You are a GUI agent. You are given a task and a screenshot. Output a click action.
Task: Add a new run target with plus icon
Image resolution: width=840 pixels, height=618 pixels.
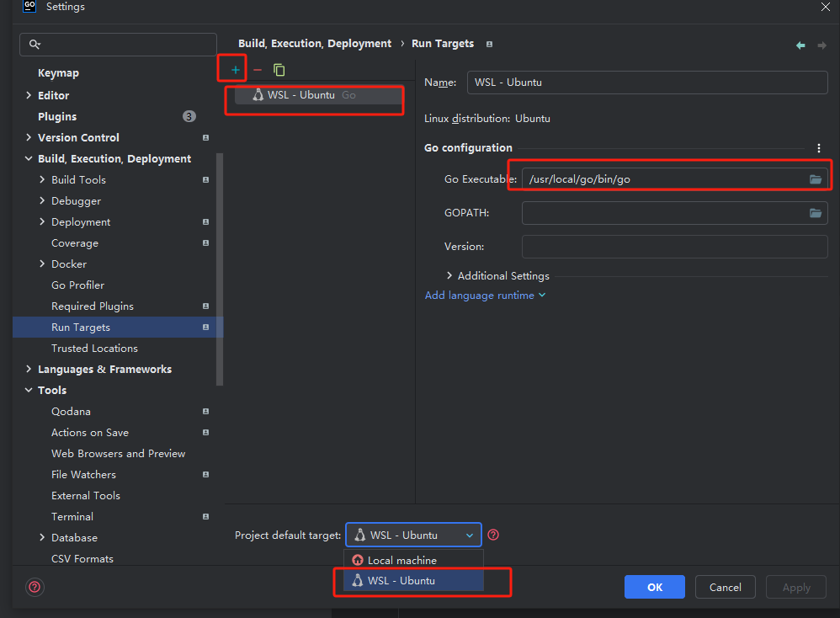pyautogui.click(x=235, y=70)
